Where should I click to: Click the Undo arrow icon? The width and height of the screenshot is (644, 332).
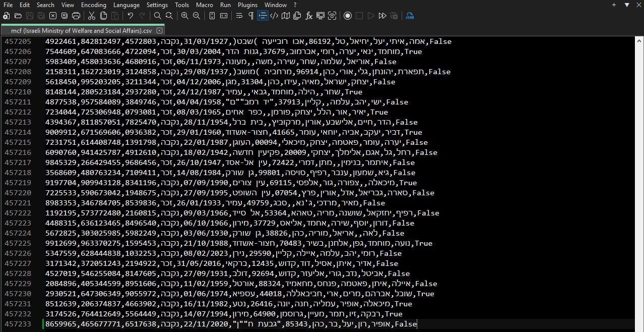131,16
